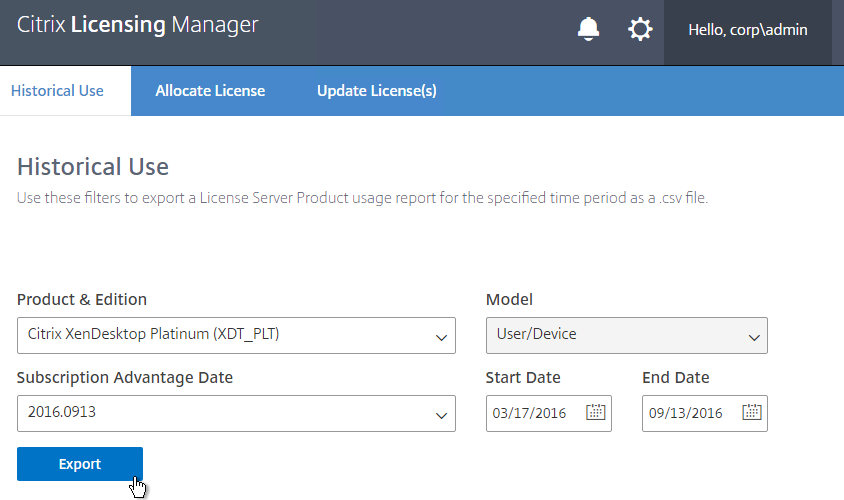The height and width of the screenshot is (500, 844).
Task: Switch to the Allocate License tab
Action: pos(210,90)
